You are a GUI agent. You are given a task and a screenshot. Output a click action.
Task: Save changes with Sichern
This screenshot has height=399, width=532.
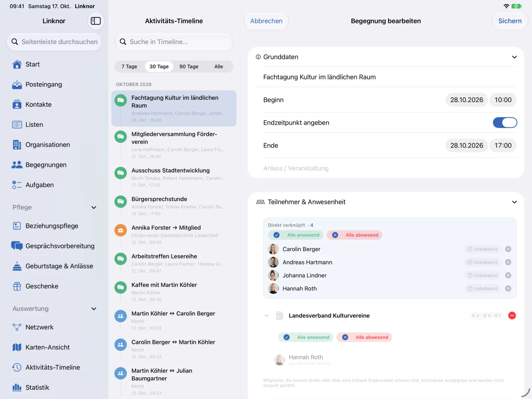pyautogui.click(x=510, y=21)
